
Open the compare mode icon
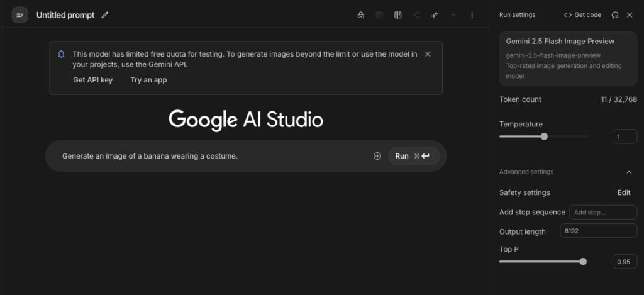click(x=397, y=15)
